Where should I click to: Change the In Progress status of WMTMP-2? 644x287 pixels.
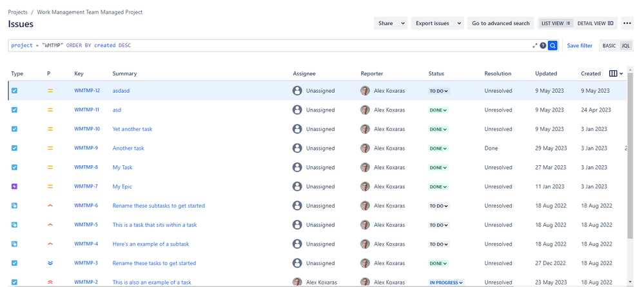pyautogui.click(x=447, y=282)
